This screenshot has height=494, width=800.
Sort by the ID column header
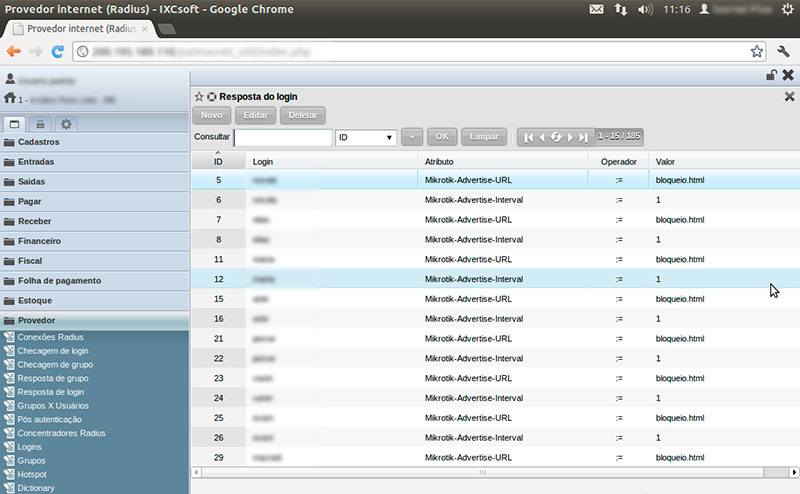218,162
